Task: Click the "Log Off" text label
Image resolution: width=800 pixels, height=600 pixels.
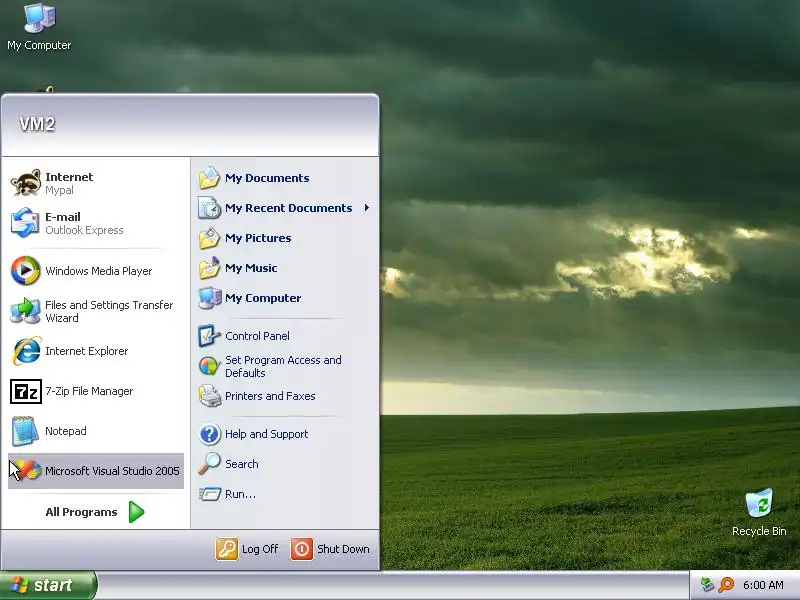Action: 260,549
